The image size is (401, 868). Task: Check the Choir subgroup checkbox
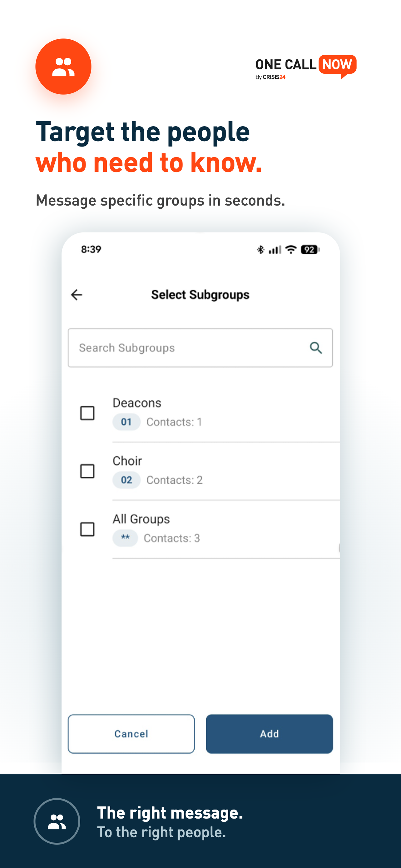(87, 471)
